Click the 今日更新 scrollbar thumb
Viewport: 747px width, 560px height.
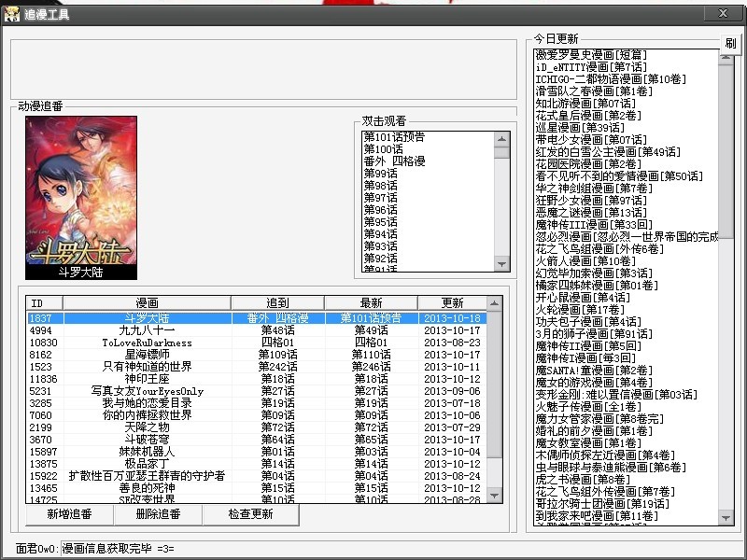pyautogui.click(x=726, y=150)
